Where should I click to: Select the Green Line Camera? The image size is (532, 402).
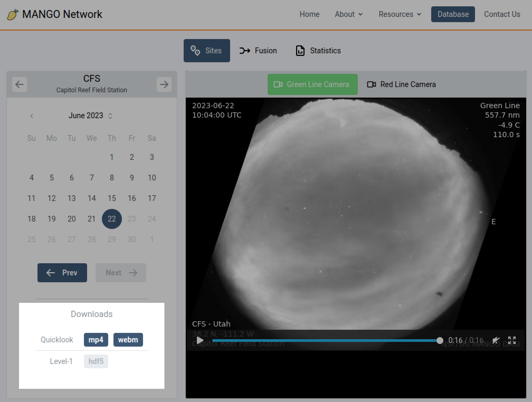[x=313, y=84]
